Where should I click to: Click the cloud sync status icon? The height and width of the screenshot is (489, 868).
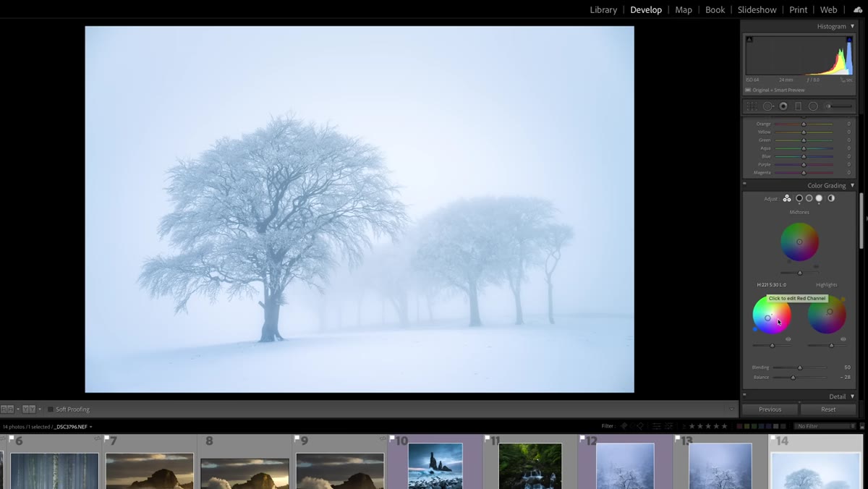[858, 9]
